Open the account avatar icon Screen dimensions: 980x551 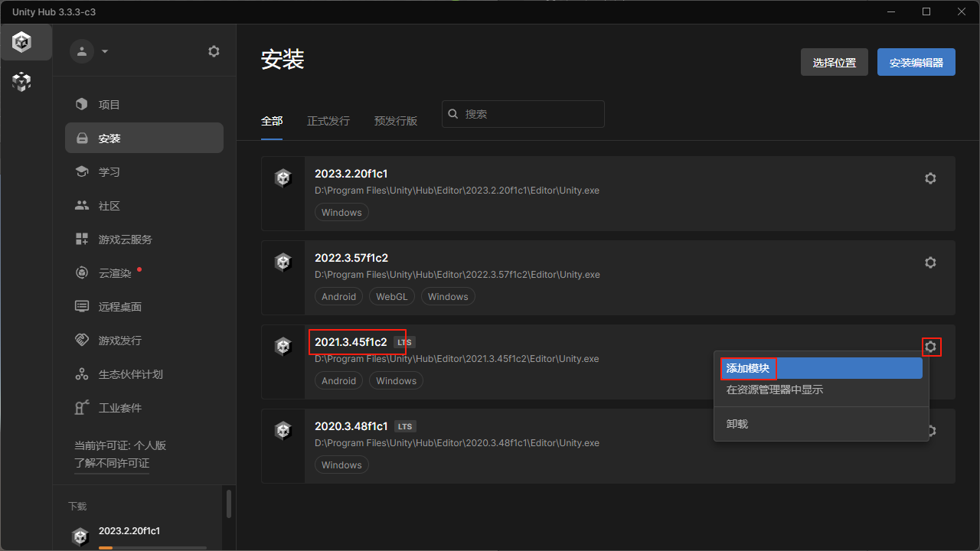(x=81, y=51)
